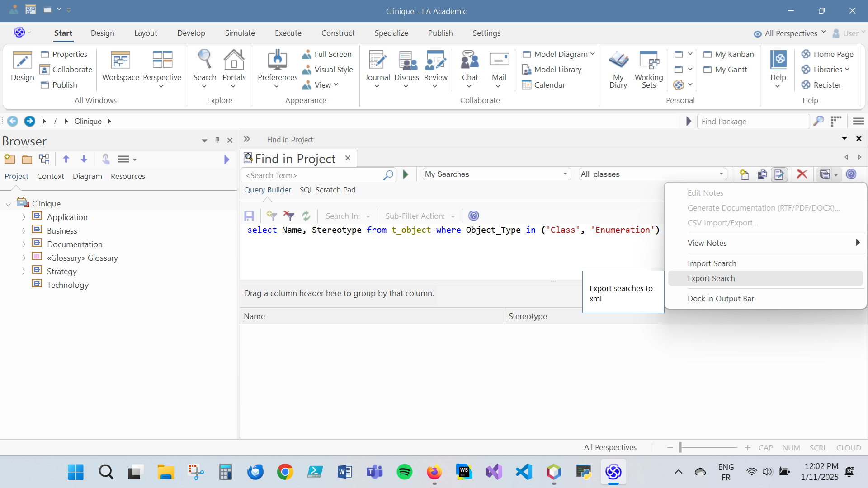Move element up with blue up arrow
This screenshot has width=868, height=488.
click(66, 159)
